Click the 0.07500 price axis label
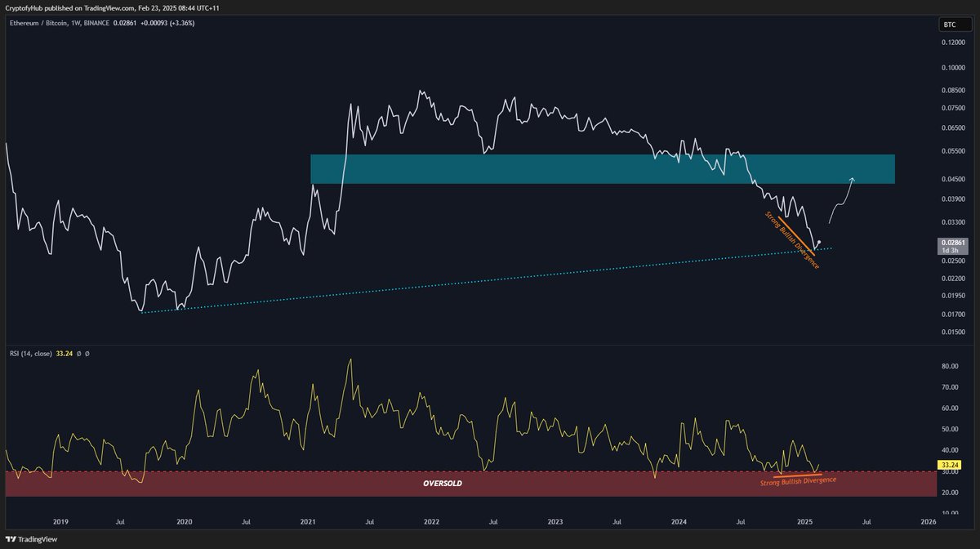This screenshot has width=980, height=549. click(953, 108)
